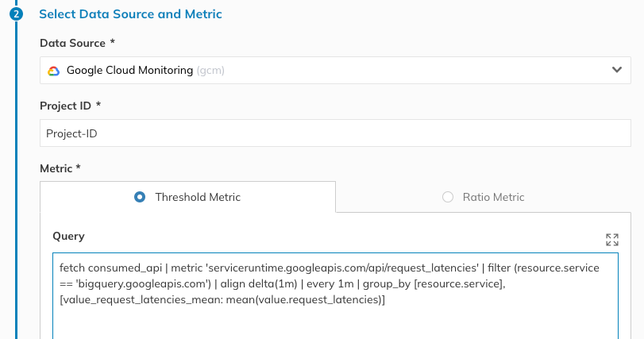Switch to the Threshold Metric tab label

pyautogui.click(x=198, y=197)
